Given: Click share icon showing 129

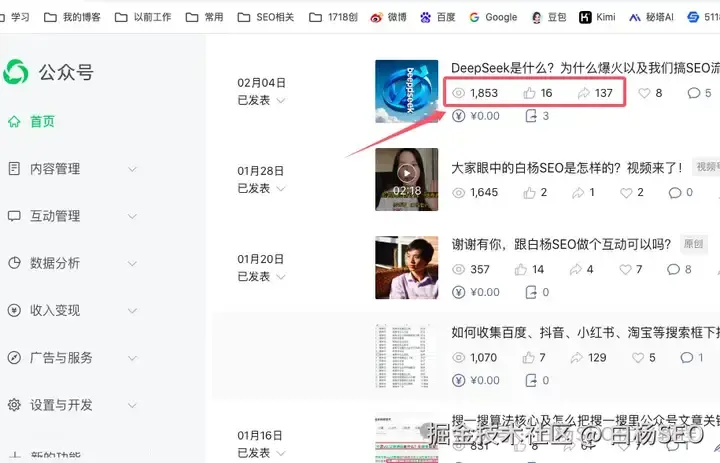Looking at the screenshot, I should tap(576, 357).
